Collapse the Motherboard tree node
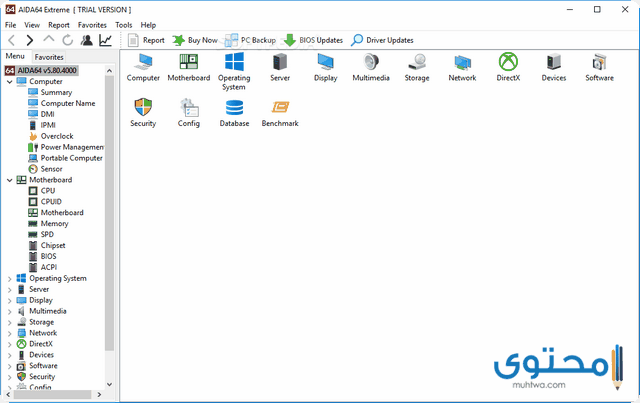This screenshot has width=640, height=403. click(x=9, y=180)
